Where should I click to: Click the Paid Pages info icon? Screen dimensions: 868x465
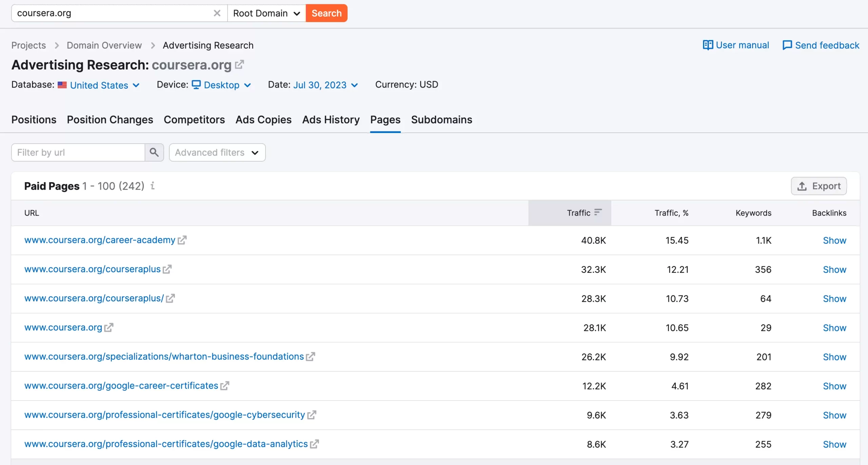click(x=153, y=186)
